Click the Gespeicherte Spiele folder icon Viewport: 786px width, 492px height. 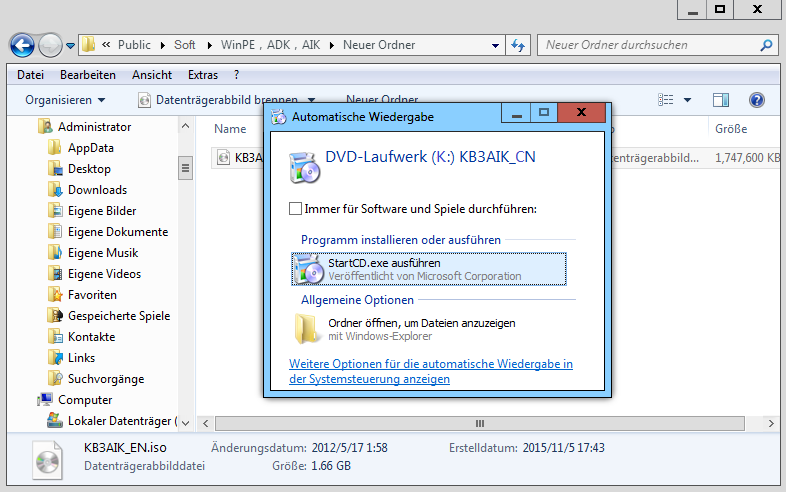pos(55,315)
